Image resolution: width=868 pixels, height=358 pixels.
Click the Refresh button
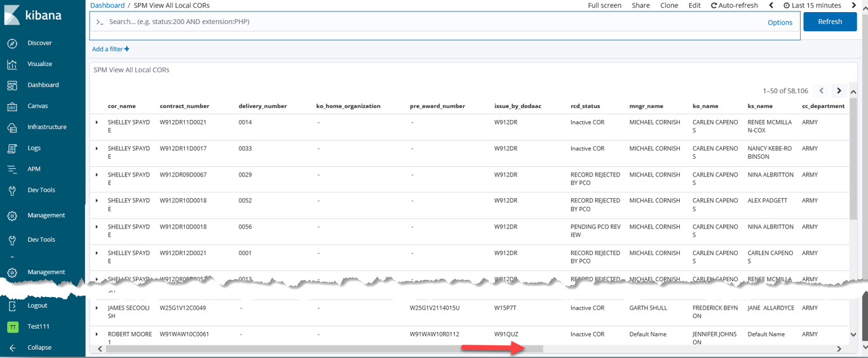(830, 22)
